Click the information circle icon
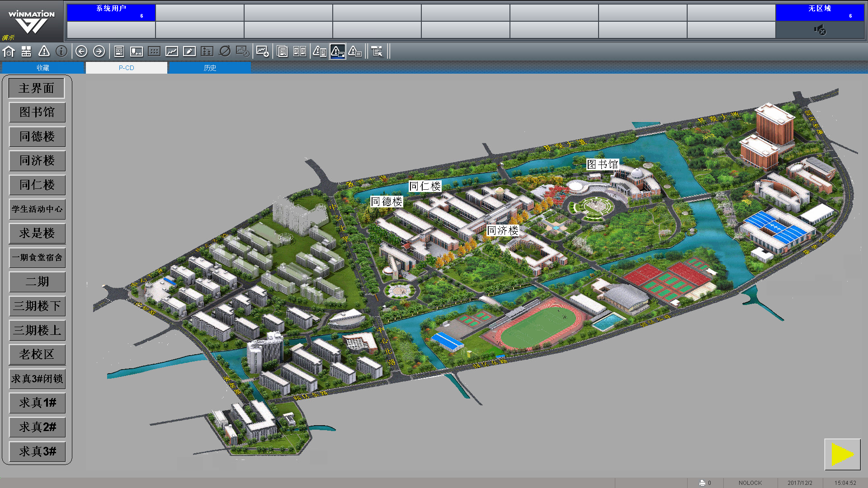Image resolution: width=868 pixels, height=488 pixels. point(61,52)
